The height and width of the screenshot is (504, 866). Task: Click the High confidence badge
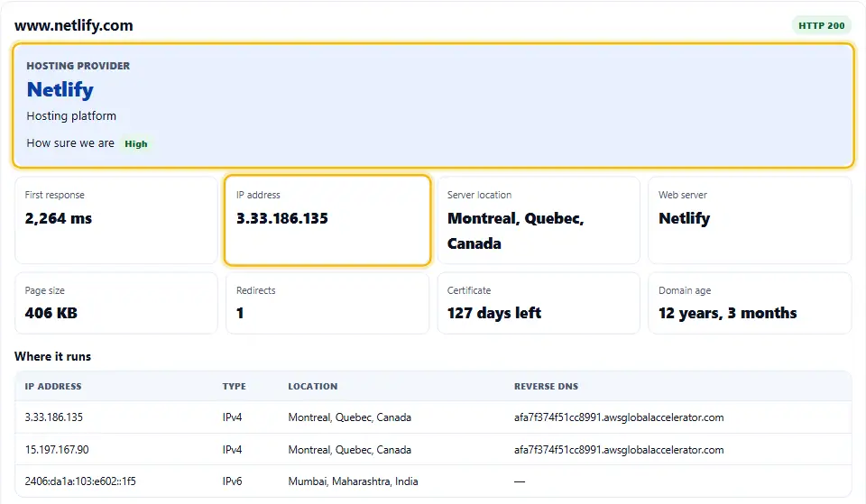[136, 143]
